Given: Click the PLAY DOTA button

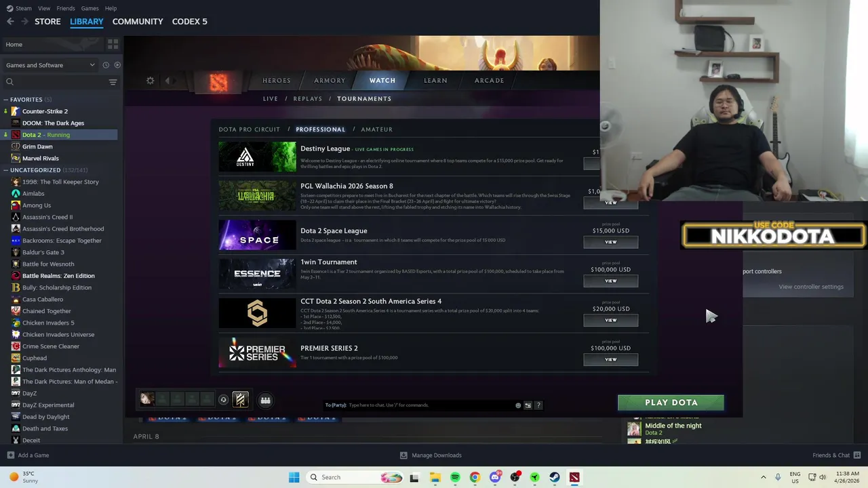Looking at the screenshot, I should 671,403.
